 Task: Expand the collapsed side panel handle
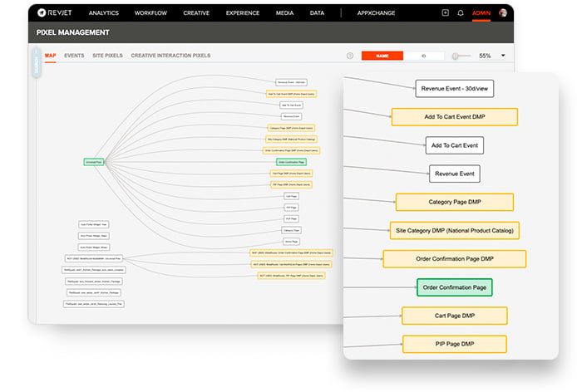36,66
